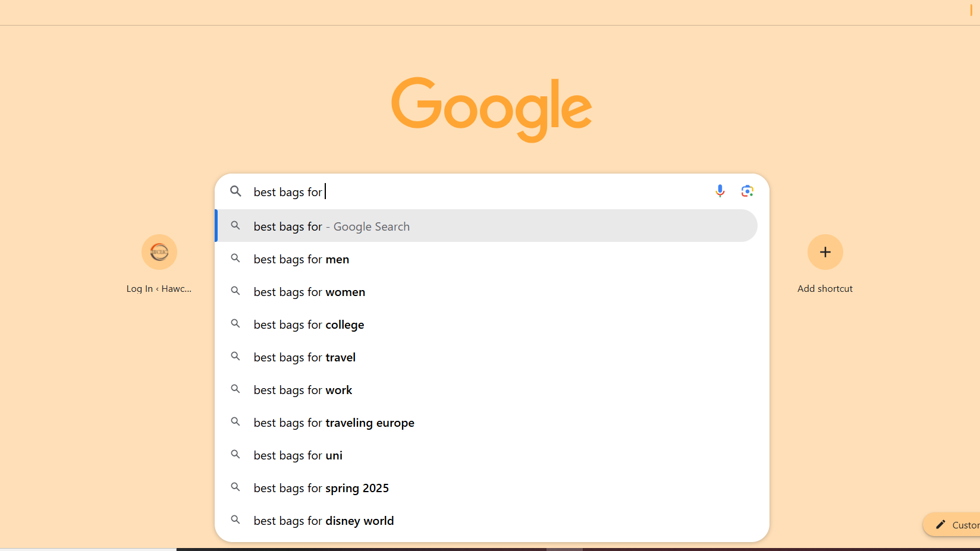Click magnifier icon beside 'best bags for spring 2025'

(235, 487)
